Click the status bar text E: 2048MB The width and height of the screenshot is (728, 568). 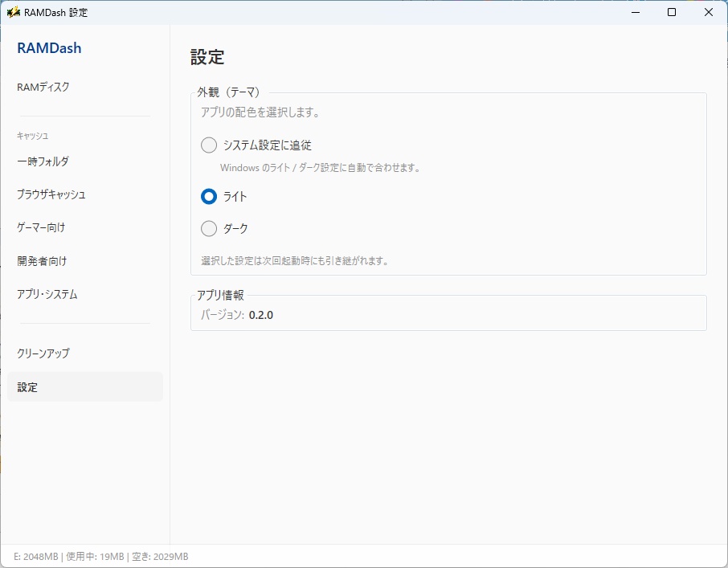[x=36, y=557]
